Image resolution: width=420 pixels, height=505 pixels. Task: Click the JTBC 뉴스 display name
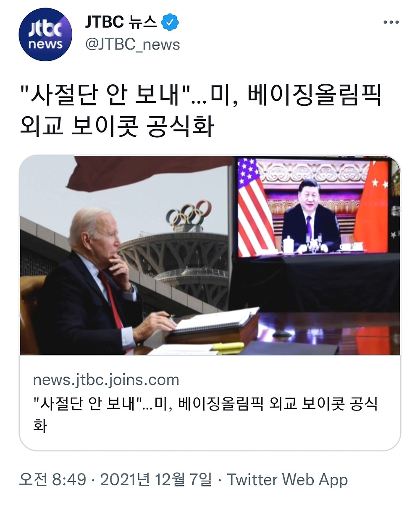tap(121, 22)
